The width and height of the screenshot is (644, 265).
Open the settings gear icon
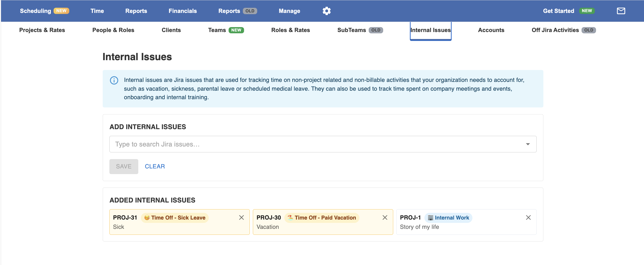click(x=326, y=11)
